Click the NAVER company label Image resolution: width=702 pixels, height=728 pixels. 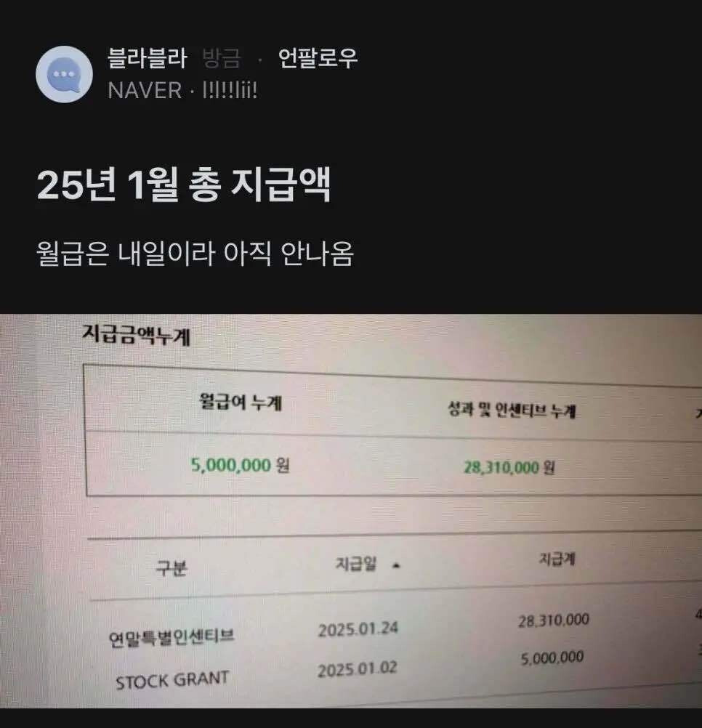(145, 90)
